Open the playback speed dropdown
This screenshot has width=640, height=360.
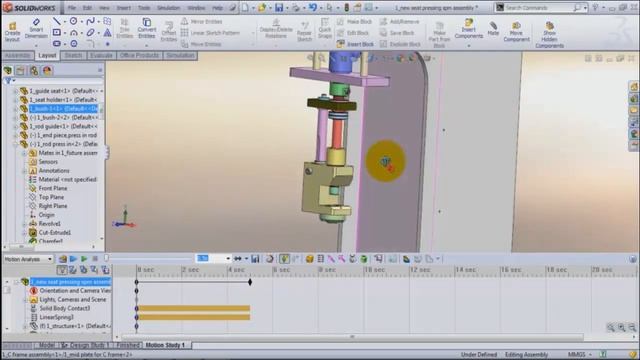tap(228, 259)
